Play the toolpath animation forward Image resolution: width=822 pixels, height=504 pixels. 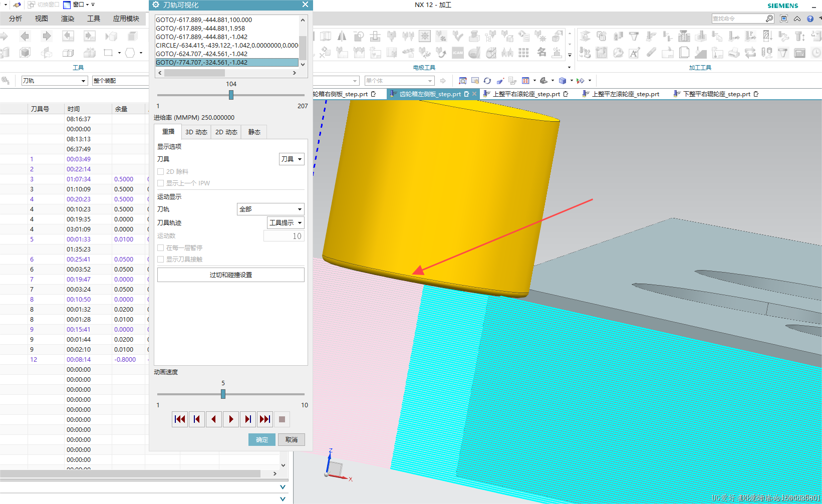[x=231, y=419]
